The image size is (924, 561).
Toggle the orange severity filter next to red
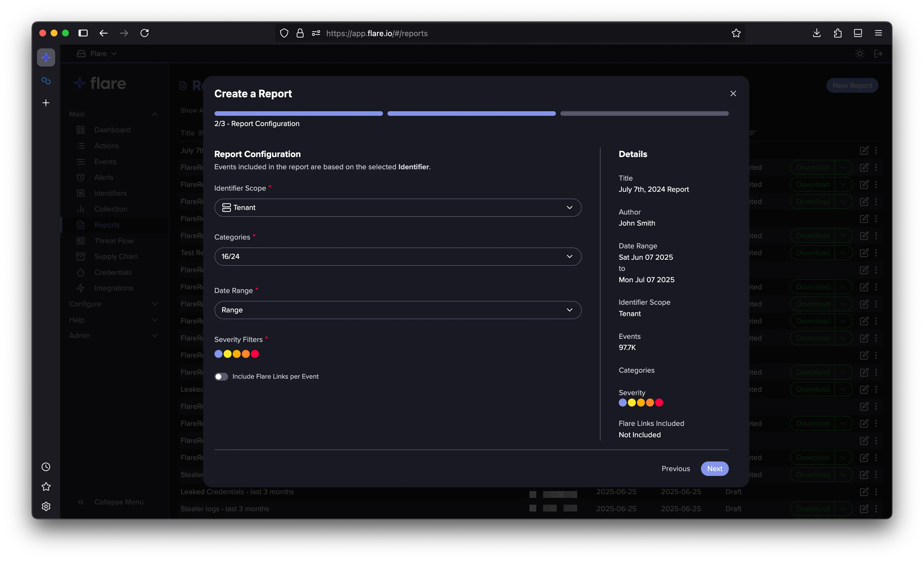tap(246, 354)
